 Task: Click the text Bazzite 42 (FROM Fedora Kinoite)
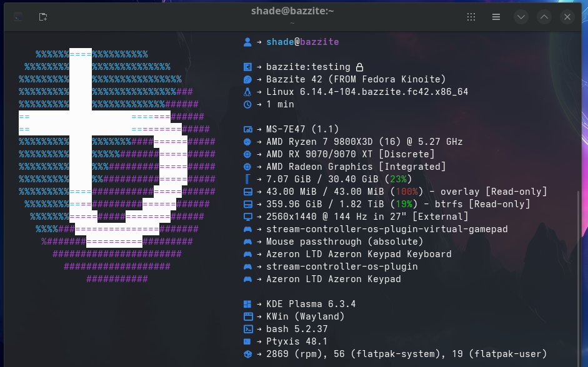coord(356,79)
